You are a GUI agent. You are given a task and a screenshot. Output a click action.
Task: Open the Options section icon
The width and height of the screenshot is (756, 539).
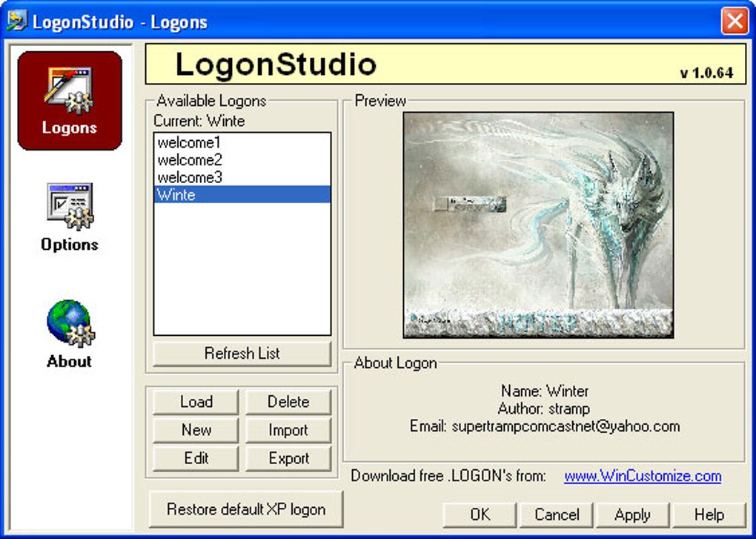pyautogui.click(x=70, y=217)
